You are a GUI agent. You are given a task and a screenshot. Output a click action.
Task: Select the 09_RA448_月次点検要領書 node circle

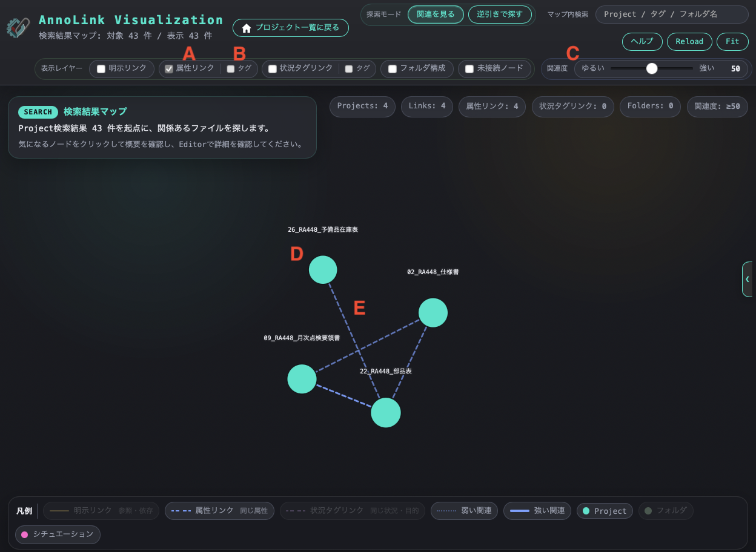tap(302, 379)
